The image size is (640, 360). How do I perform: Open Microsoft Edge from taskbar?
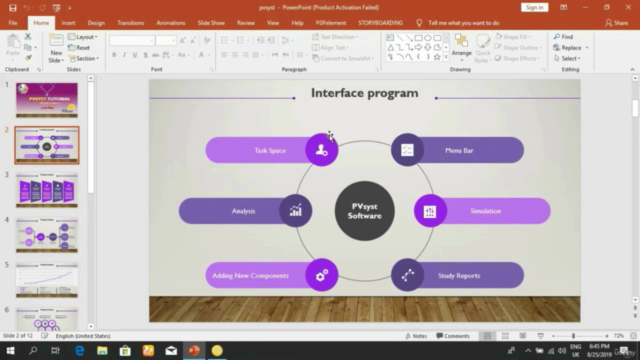79,351
